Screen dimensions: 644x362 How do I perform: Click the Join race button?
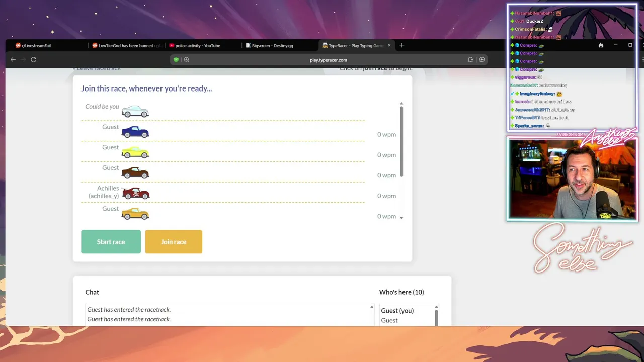tap(174, 242)
